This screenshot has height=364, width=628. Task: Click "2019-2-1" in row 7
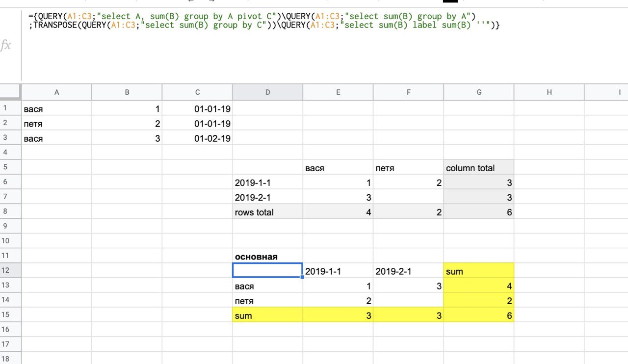click(x=267, y=197)
